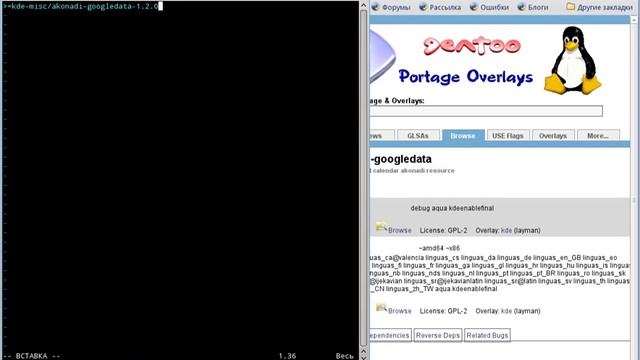Click the 'debug aqua kdeenablefinal' USE flags text

452,208
